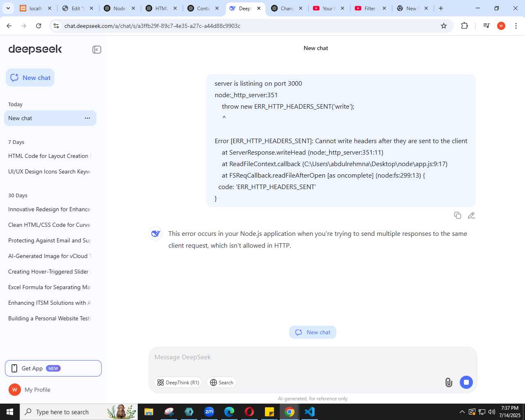525x420 pixels.
Task: Toggle DeepThink (R1) mode
Action: point(178,383)
